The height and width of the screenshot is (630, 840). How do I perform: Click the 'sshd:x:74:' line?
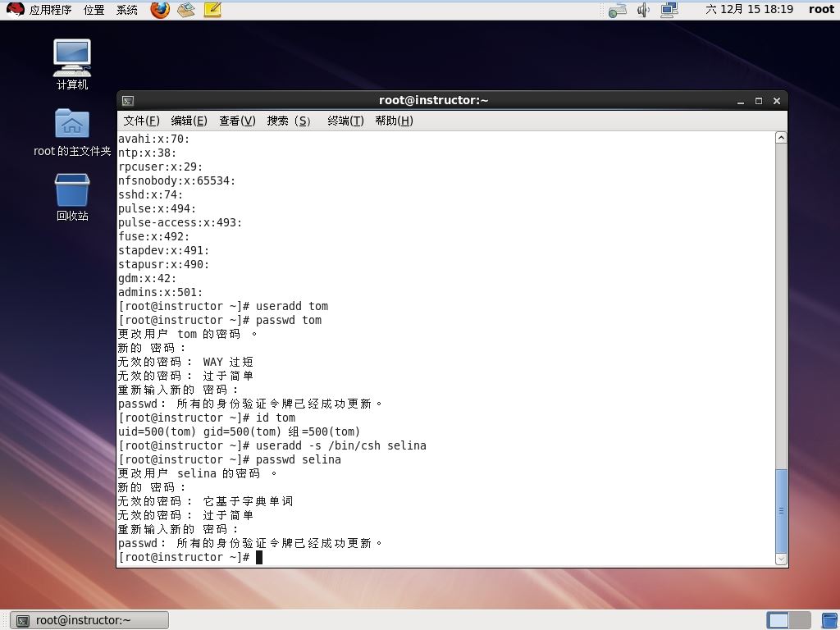151,195
